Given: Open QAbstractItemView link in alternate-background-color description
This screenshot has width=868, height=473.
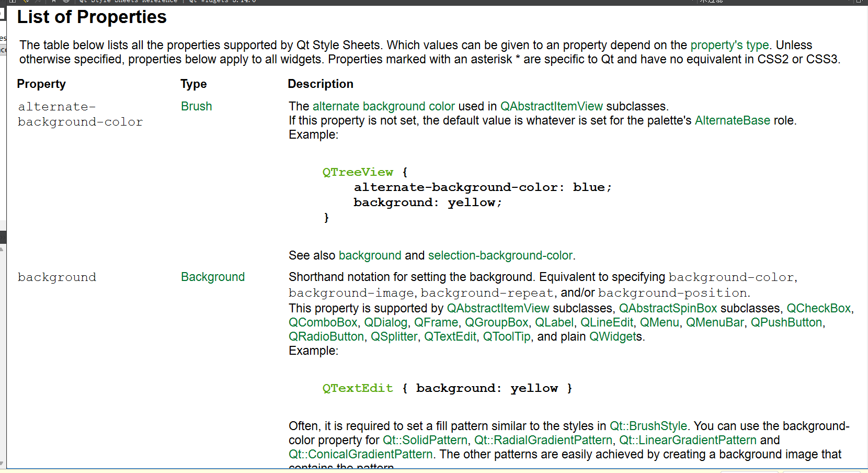Looking at the screenshot, I should pyautogui.click(x=552, y=106).
